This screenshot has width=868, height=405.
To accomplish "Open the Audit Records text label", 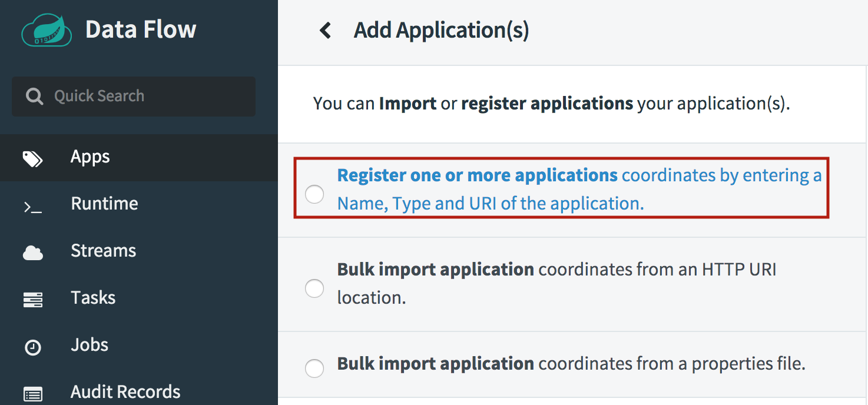I will coord(125,392).
